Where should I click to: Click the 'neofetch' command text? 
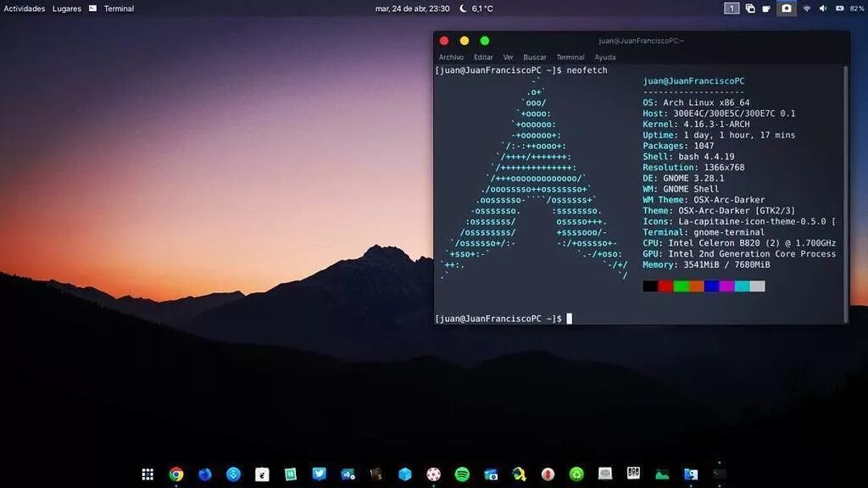pyautogui.click(x=587, y=70)
